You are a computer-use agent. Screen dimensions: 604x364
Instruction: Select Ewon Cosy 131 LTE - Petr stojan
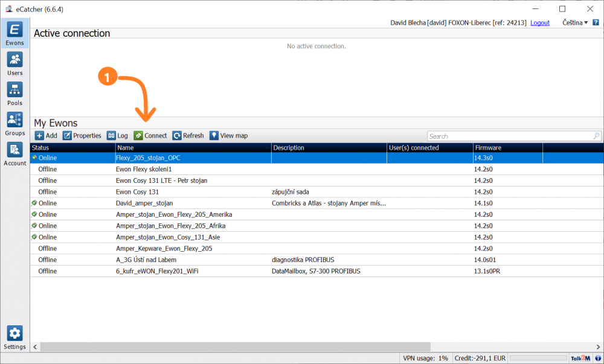[316, 180]
